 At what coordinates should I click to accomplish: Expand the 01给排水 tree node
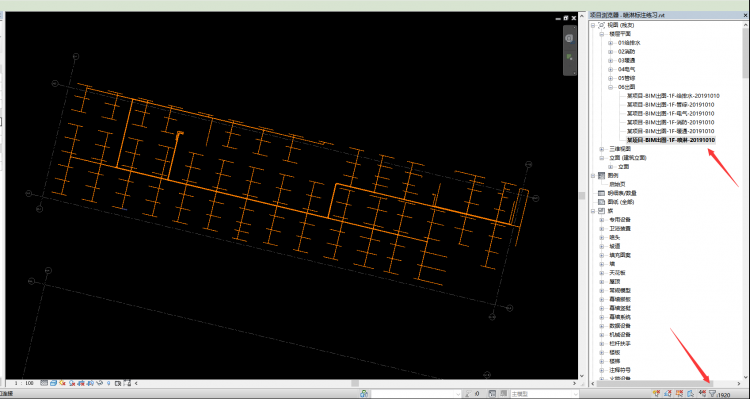click(610, 43)
